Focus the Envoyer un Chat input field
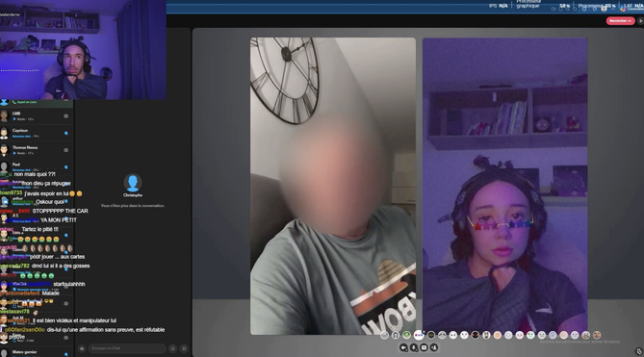 [x=127, y=348]
